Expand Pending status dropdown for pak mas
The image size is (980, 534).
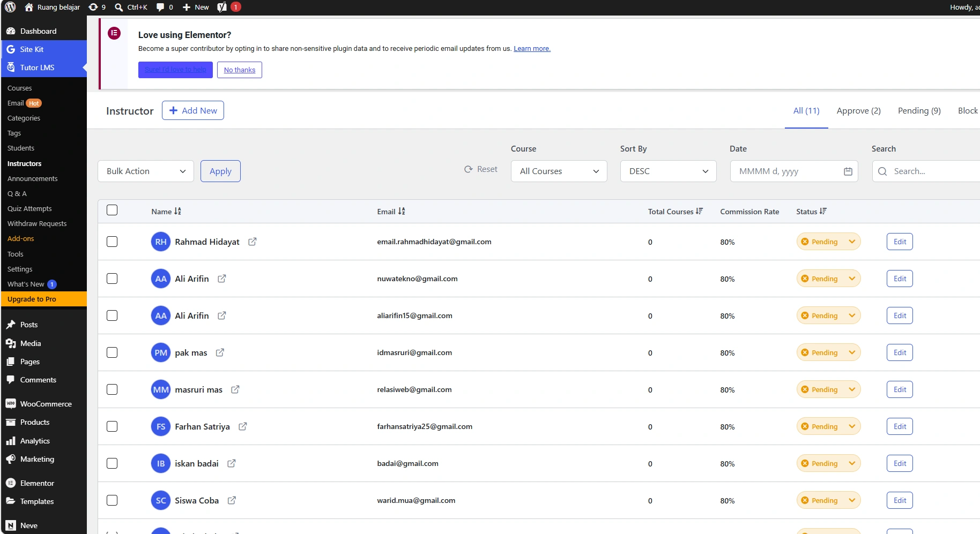[828, 352]
